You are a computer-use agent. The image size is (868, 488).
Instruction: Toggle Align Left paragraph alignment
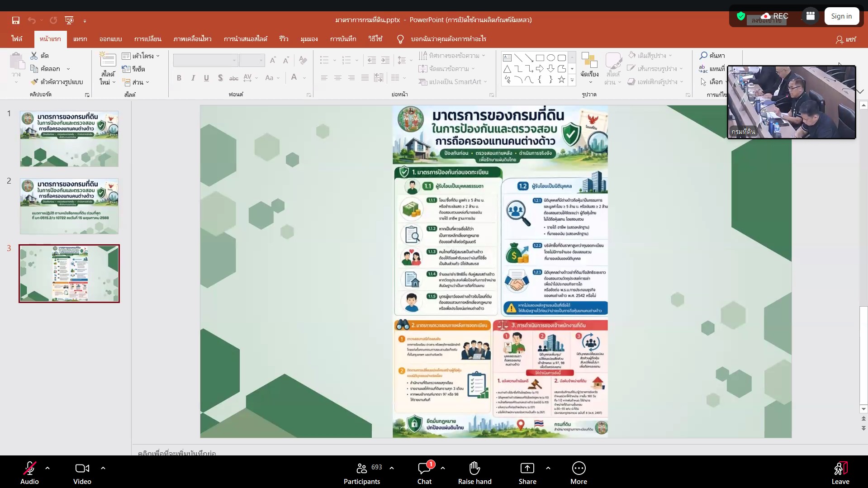(324, 78)
